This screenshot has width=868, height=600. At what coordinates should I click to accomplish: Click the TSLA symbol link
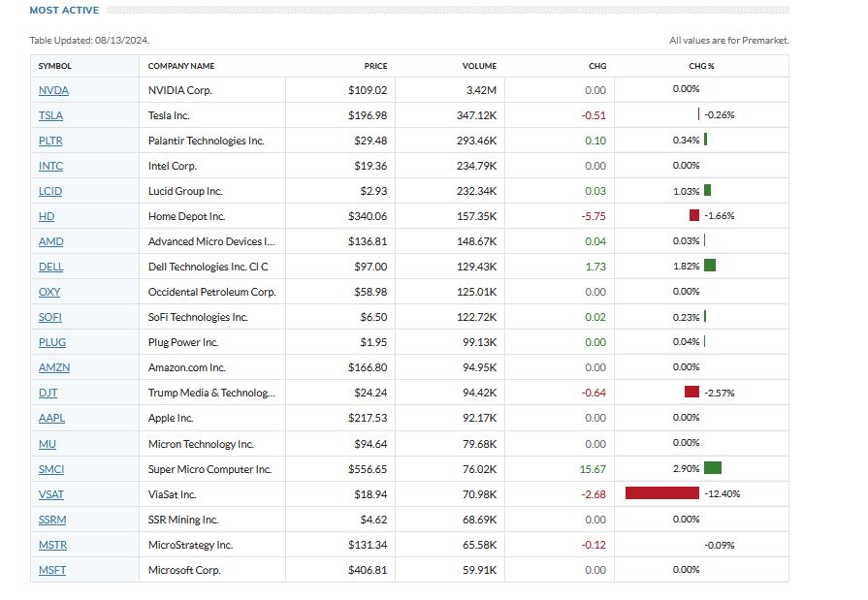click(50, 115)
